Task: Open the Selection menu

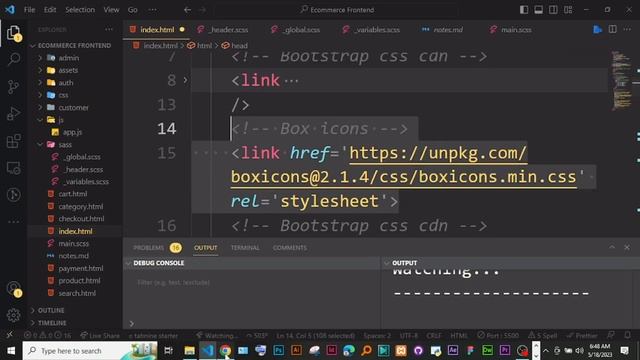Action: pyautogui.click(x=80, y=10)
